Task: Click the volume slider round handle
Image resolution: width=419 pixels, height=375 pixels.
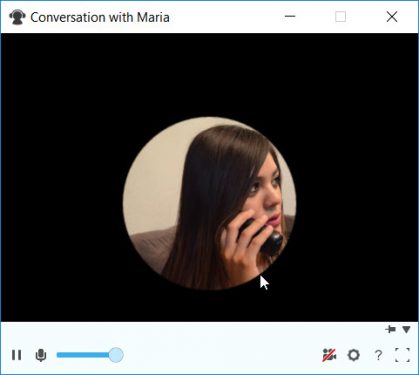Action: (x=116, y=355)
